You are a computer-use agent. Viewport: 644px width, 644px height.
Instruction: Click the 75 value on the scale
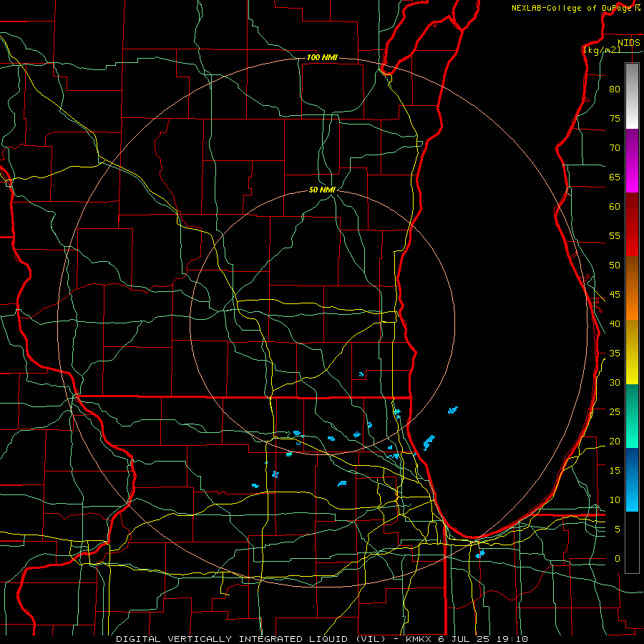coord(615,119)
